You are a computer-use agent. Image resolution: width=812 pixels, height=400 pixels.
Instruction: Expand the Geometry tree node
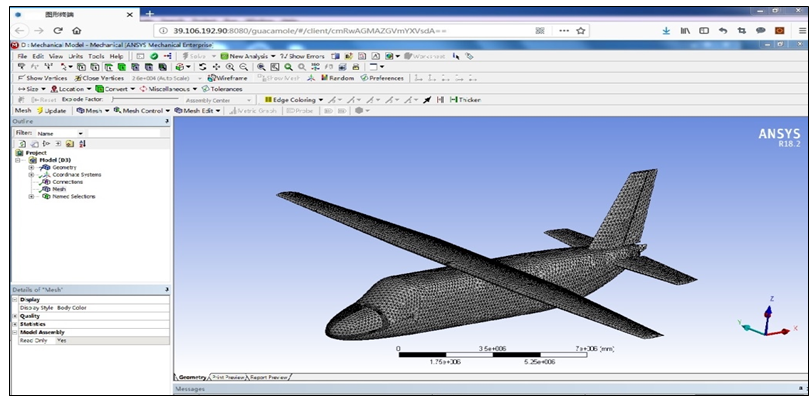31,167
